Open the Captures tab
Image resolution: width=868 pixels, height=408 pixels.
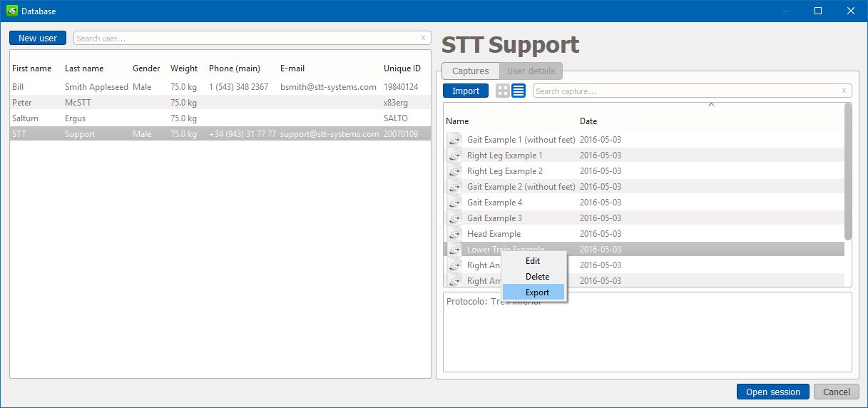pos(471,71)
